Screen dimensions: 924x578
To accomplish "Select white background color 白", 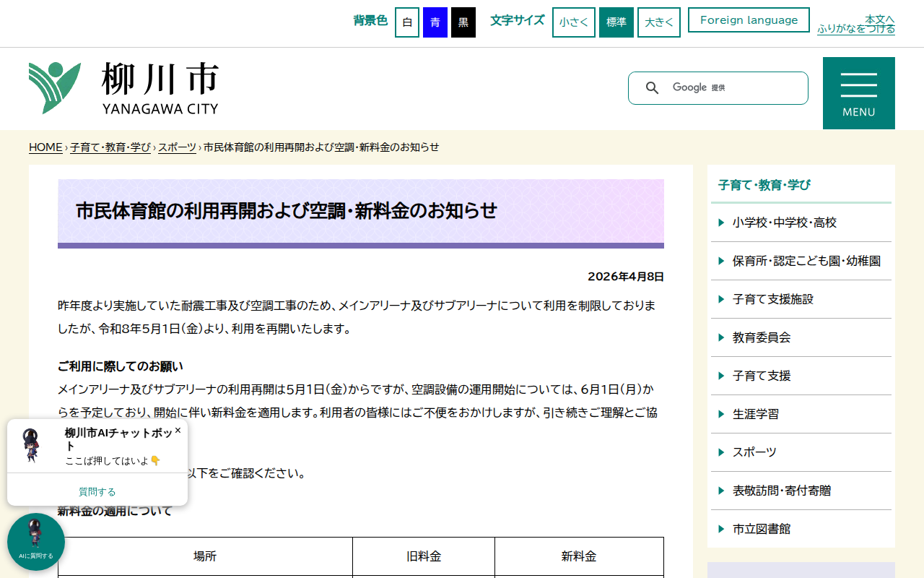I will coord(407,22).
